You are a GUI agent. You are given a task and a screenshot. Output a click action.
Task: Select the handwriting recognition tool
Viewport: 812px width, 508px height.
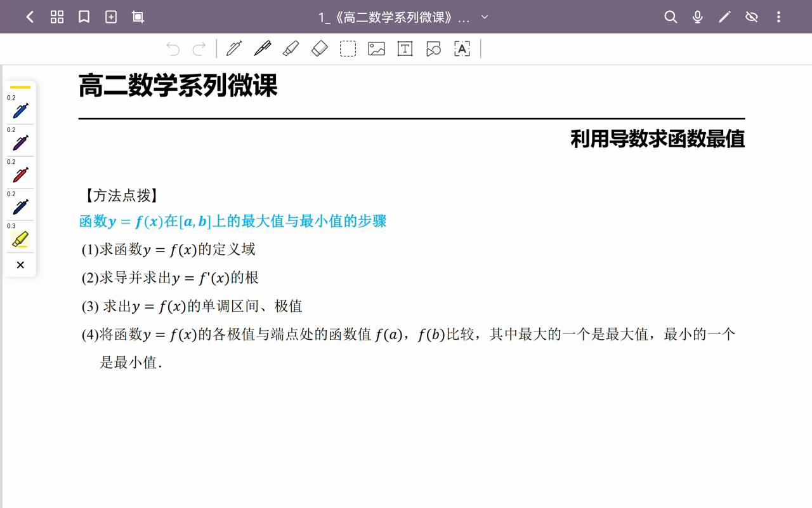point(462,48)
